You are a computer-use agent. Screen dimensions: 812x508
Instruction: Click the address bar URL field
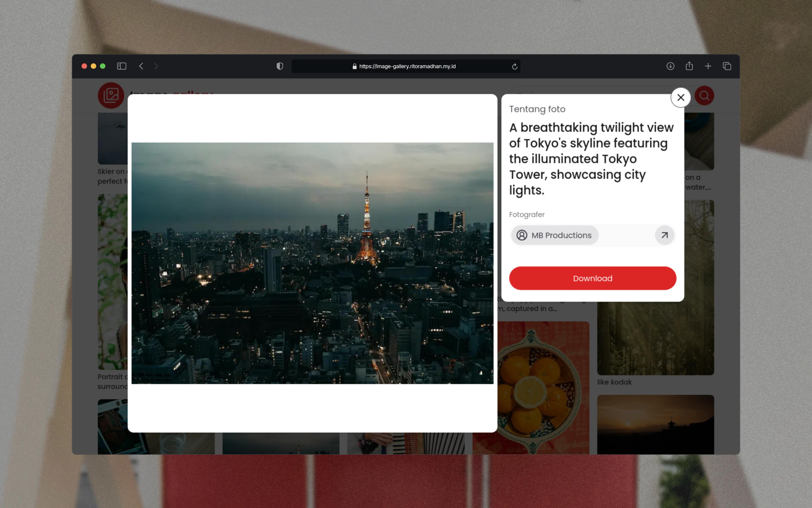pos(406,66)
